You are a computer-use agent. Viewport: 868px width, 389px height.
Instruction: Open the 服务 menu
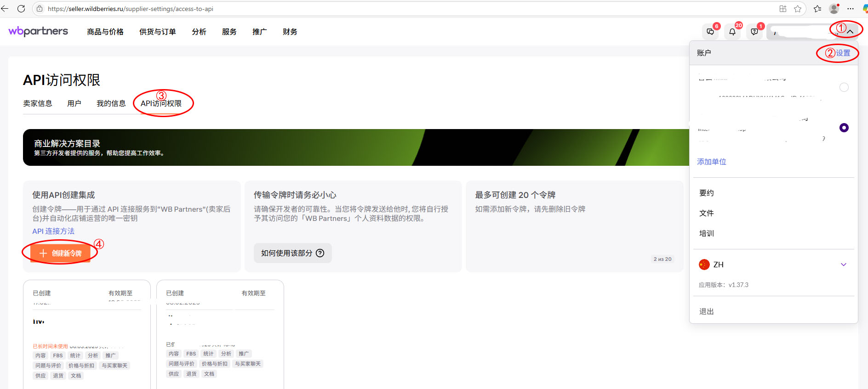[x=229, y=32]
